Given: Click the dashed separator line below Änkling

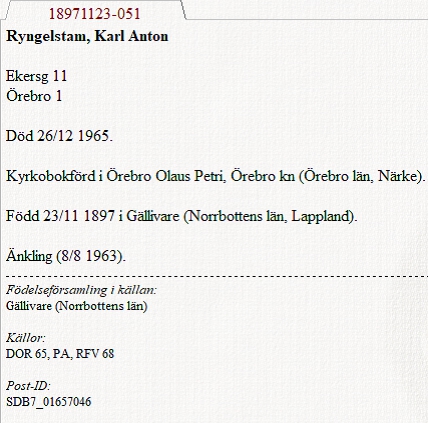Looking at the screenshot, I should 217,276.
